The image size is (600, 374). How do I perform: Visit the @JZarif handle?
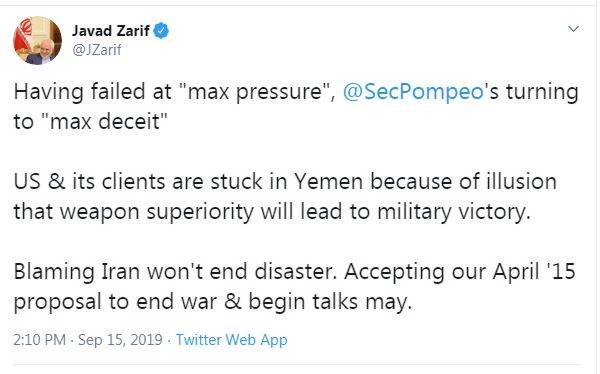click(97, 50)
